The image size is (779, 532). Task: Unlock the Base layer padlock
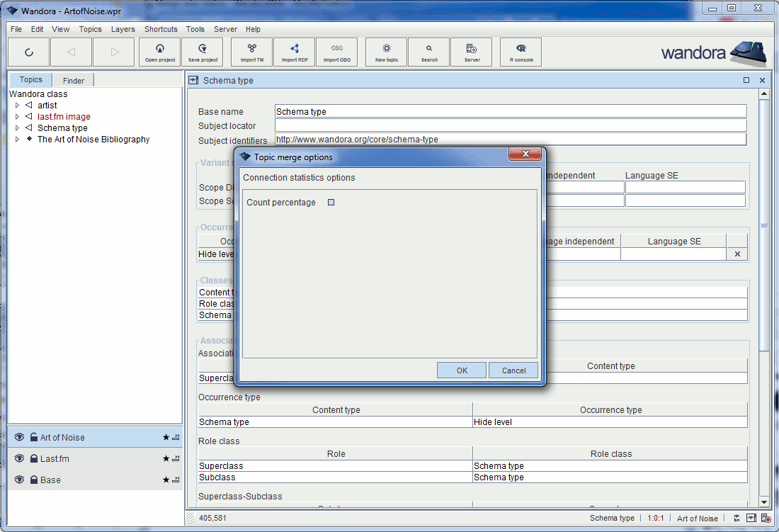[x=33, y=480]
